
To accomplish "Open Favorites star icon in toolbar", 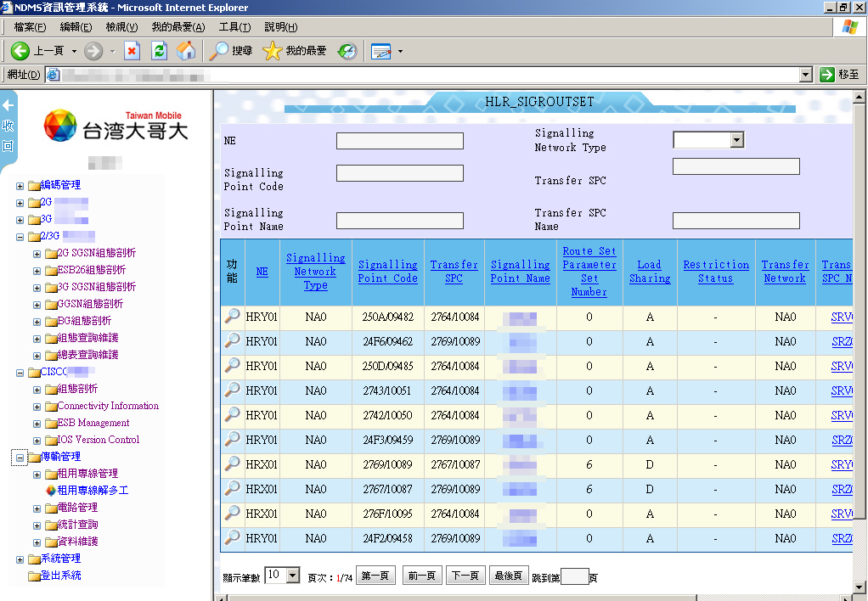I will click(272, 51).
